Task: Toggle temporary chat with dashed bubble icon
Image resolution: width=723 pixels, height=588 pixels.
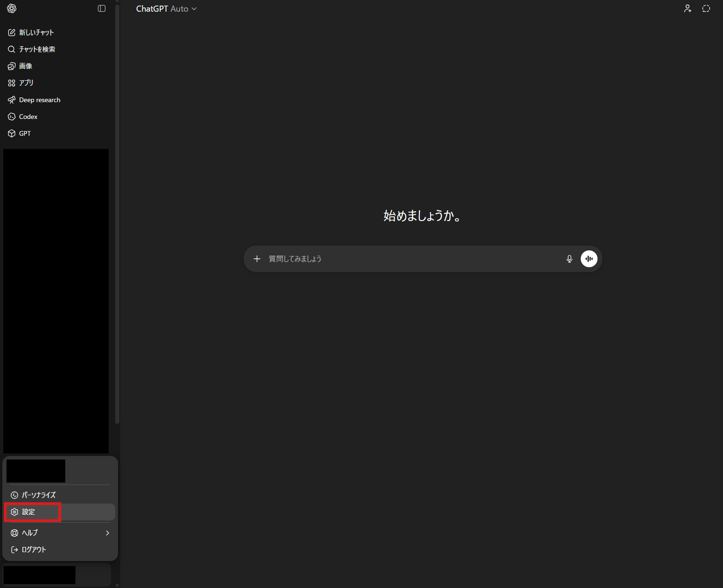Action: pos(706,8)
